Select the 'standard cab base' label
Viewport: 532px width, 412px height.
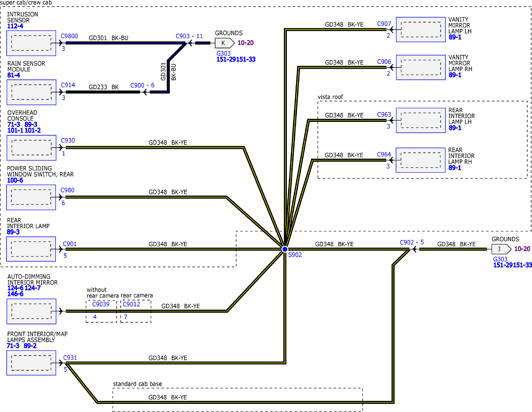pos(137,384)
